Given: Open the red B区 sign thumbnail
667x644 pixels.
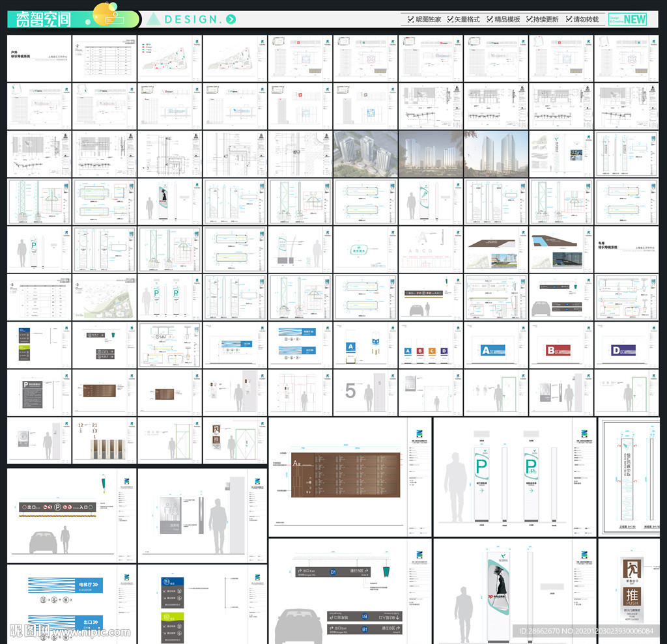Looking at the screenshot, I should [561, 345].
